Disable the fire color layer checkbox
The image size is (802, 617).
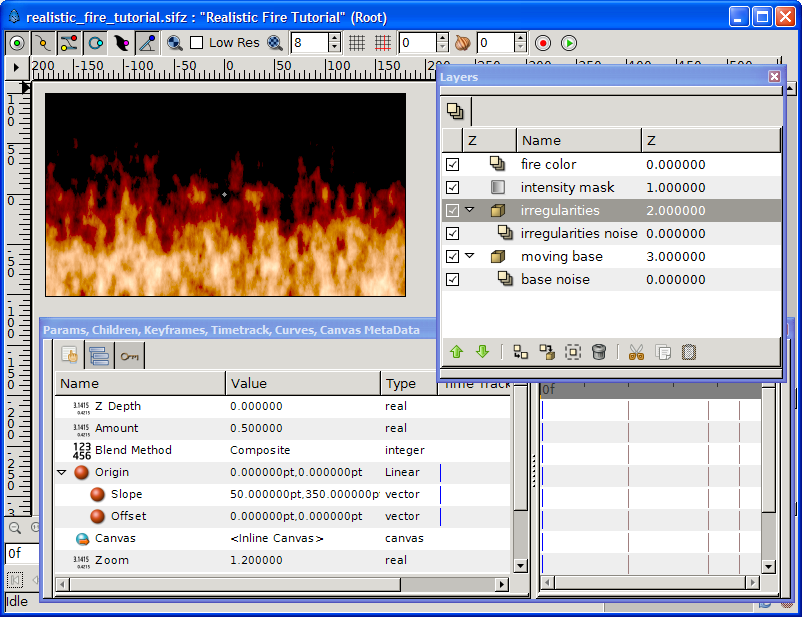click(x=453, y=164)
